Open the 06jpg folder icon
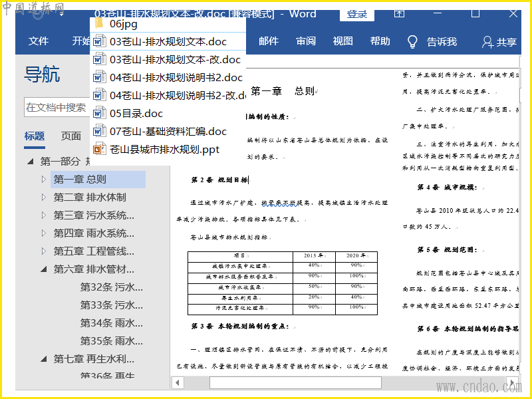Image resolution: width=532 pixels, height=399 pixels. click(x=99, y=23)
